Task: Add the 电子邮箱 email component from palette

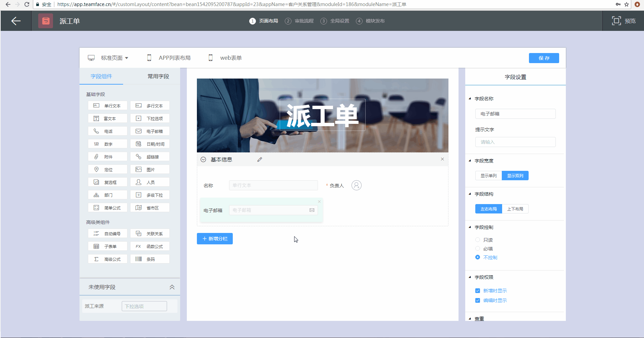Action: point(150,131)
